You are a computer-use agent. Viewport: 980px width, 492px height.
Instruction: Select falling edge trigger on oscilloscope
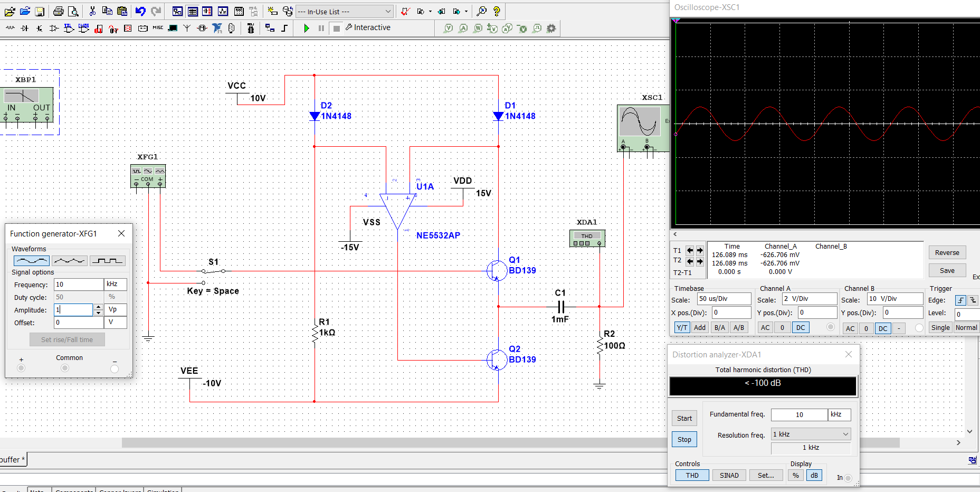click(973, 300)
